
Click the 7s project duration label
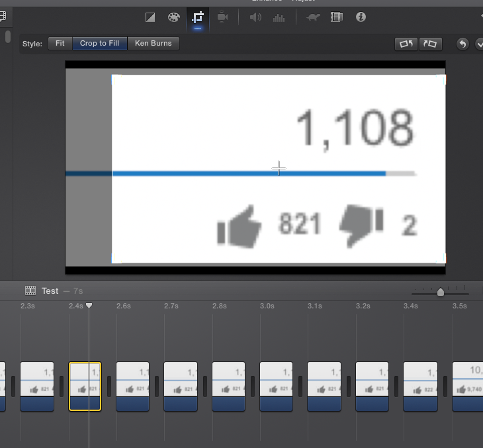click(x=78, y=291)
